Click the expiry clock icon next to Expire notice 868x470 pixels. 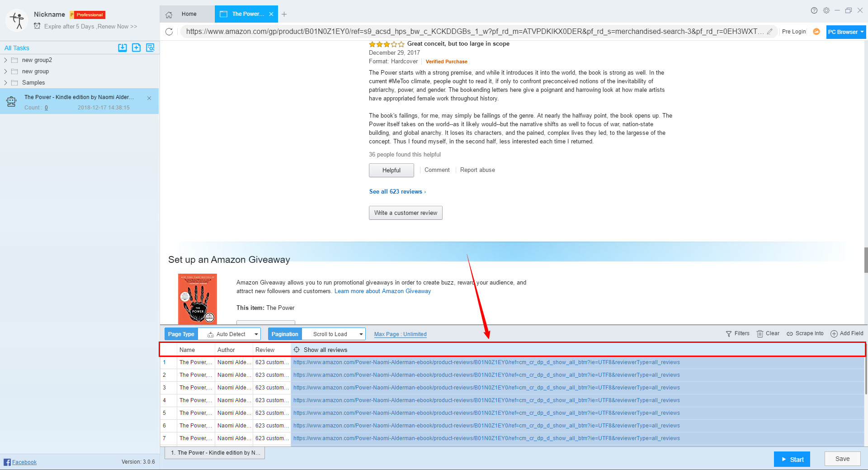coord(37,26)
